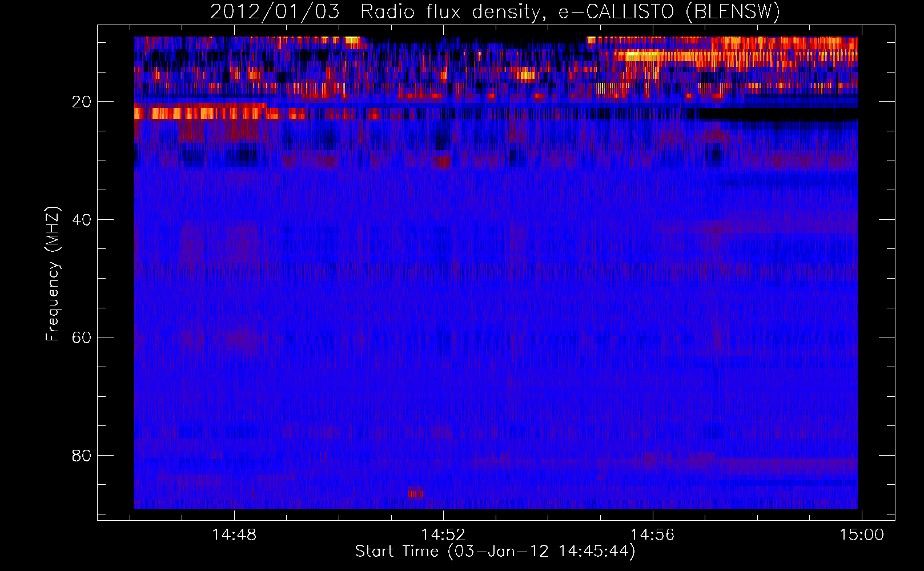
Task: Select the date text '2012/01/03' in the title
Action: click(275, 12)
